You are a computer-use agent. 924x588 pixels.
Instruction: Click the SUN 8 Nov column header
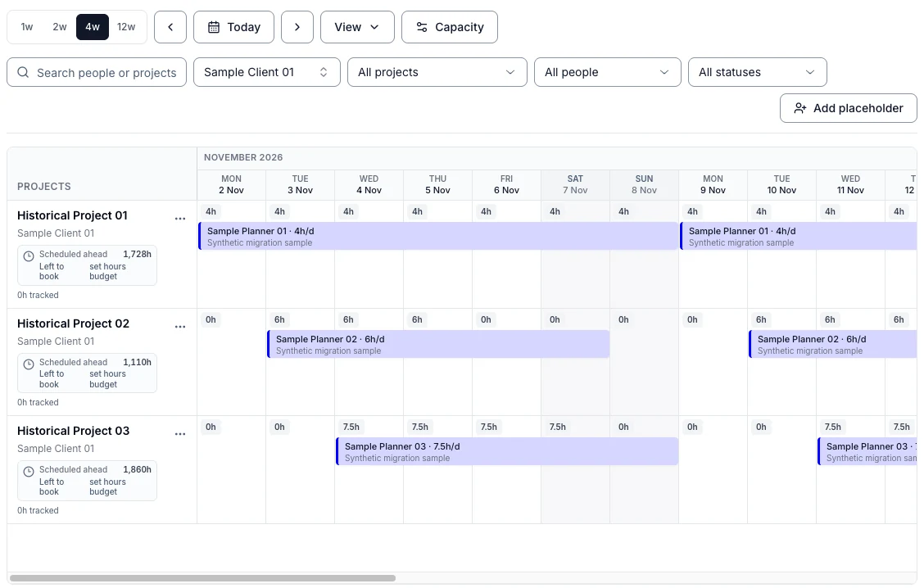644,184
